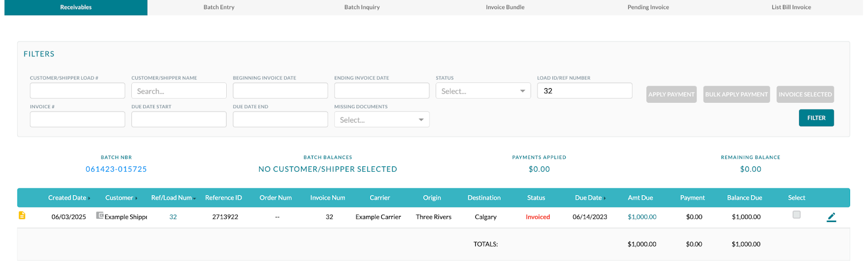Click the Amt Due column header
Image resolution: width=868 pixels, height=267 pixels.
(640, 198)
